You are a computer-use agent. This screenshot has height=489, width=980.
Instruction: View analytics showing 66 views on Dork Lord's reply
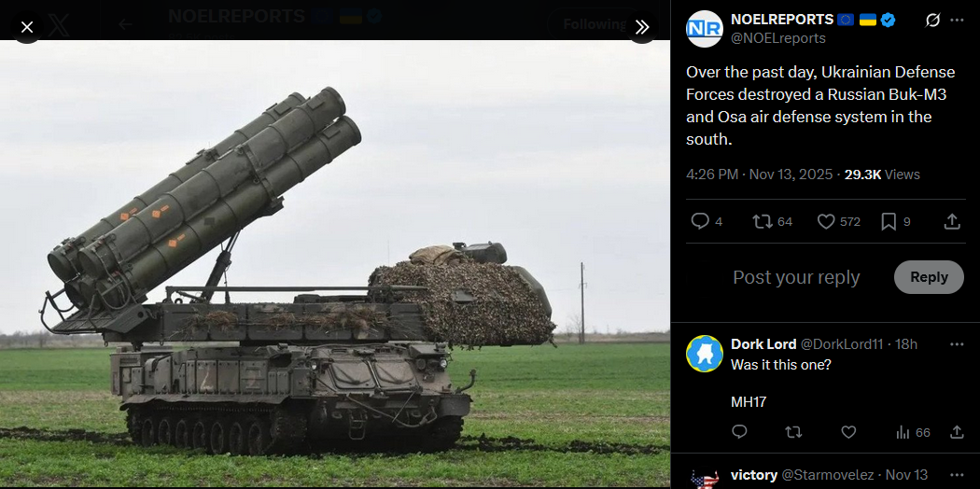tap(913, 432)
